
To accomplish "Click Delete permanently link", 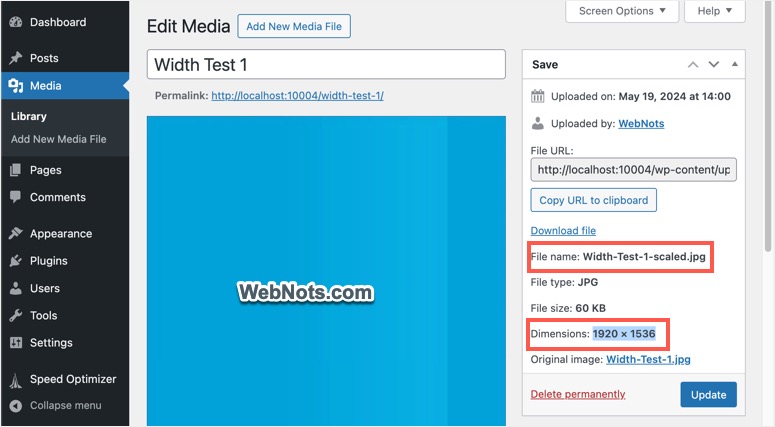I will coord(578,394).
